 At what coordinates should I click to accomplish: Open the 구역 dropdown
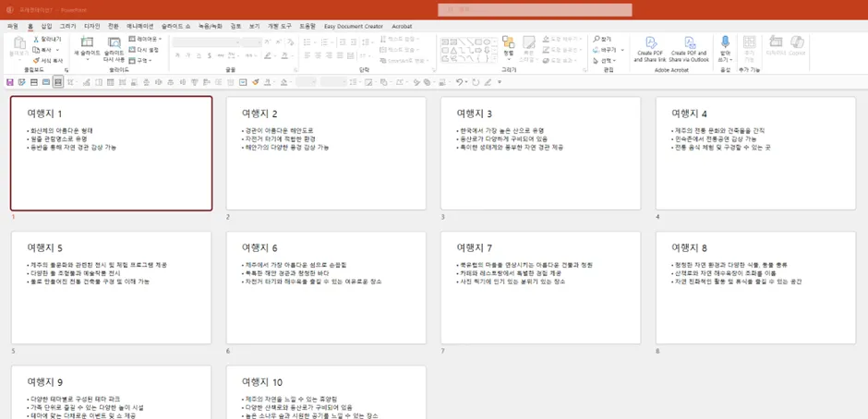[140, 60]
